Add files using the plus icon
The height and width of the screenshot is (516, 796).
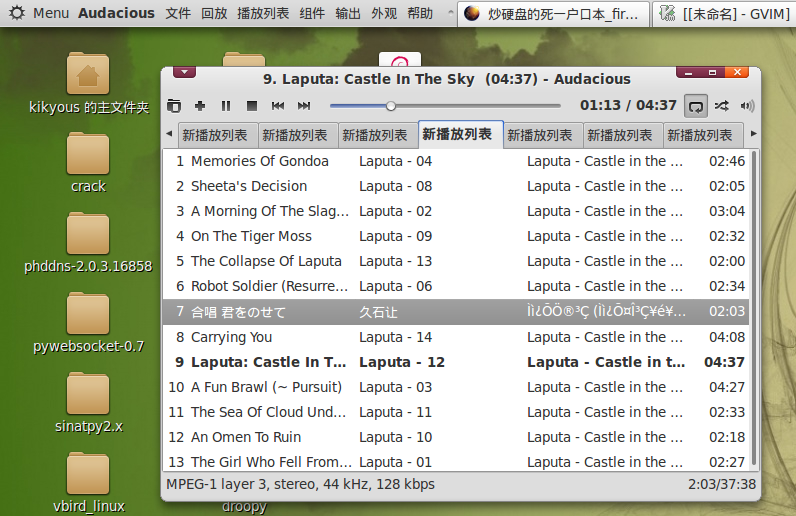pos(200,106)
